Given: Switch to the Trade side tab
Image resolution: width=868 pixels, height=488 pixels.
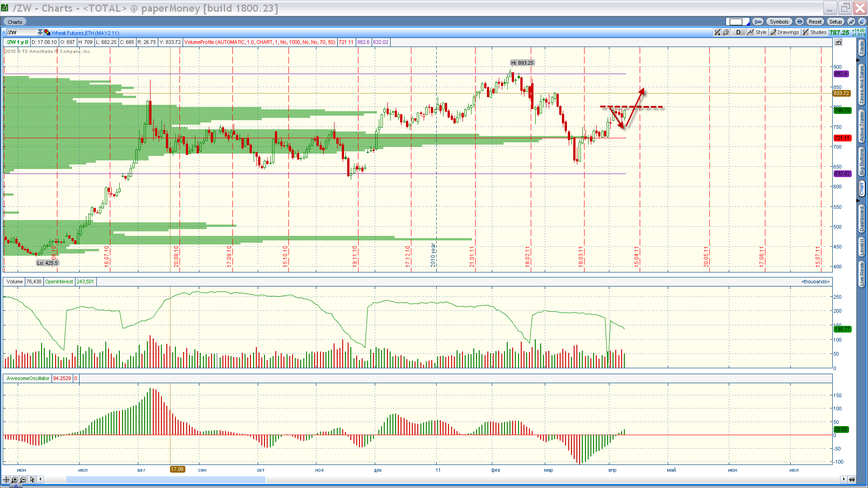Looking at the screenshot, I should pos(862,48).
